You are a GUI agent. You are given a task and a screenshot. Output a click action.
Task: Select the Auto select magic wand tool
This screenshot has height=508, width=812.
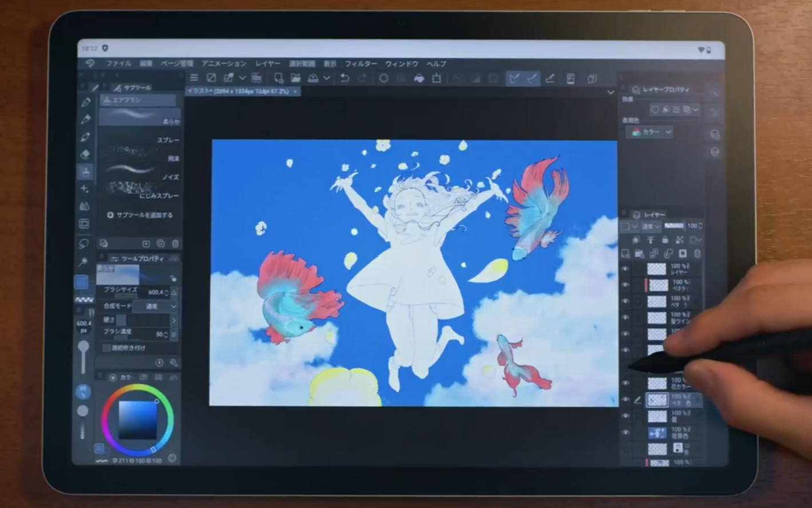tap(84, 261)
